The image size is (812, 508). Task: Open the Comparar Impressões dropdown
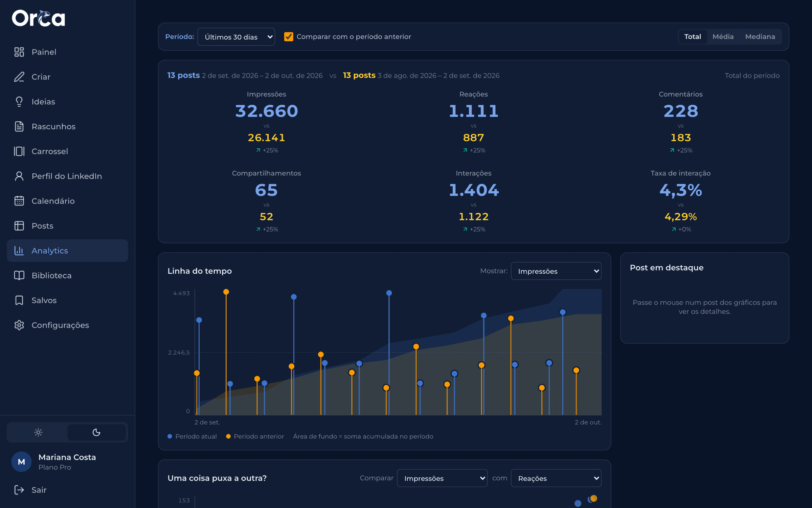(442, 479)
